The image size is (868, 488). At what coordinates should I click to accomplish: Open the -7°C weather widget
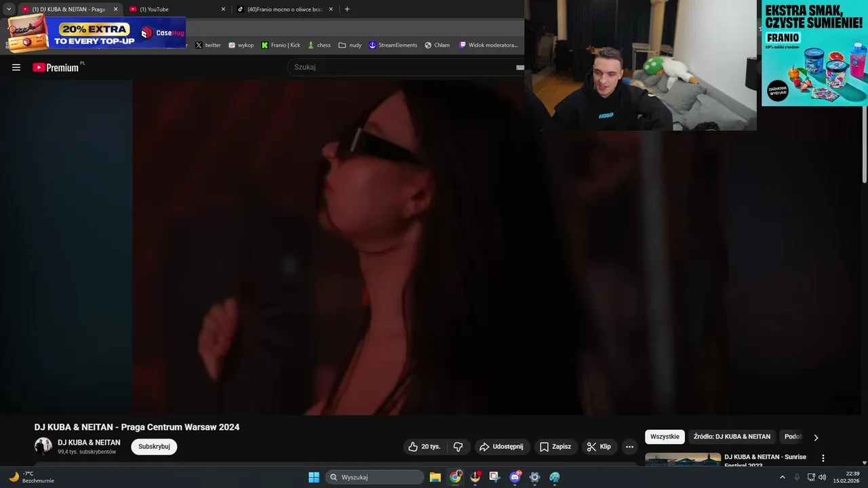pos(31,477)
